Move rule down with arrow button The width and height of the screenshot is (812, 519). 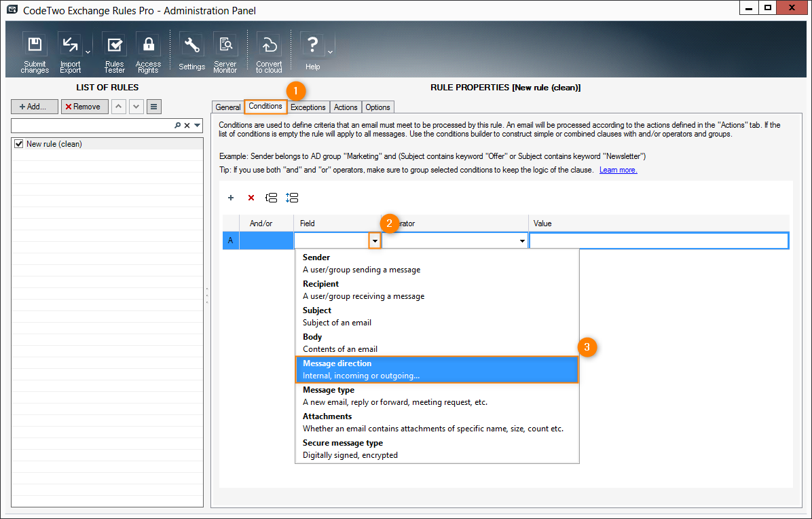136,107
